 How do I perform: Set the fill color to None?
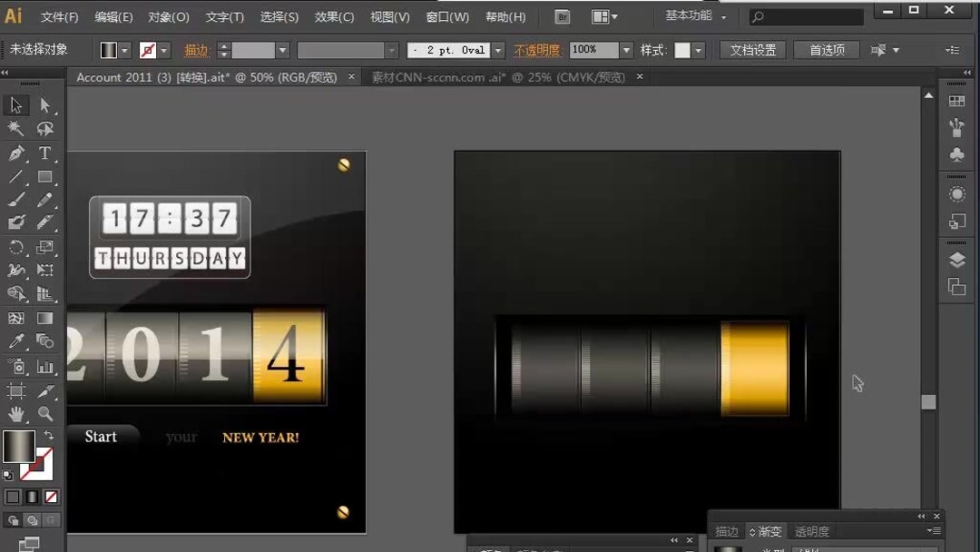point(50,498)
